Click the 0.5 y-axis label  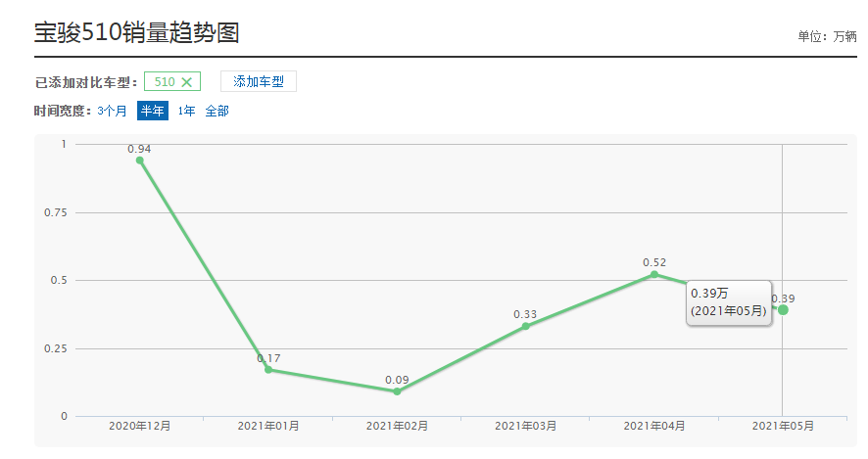59,280
